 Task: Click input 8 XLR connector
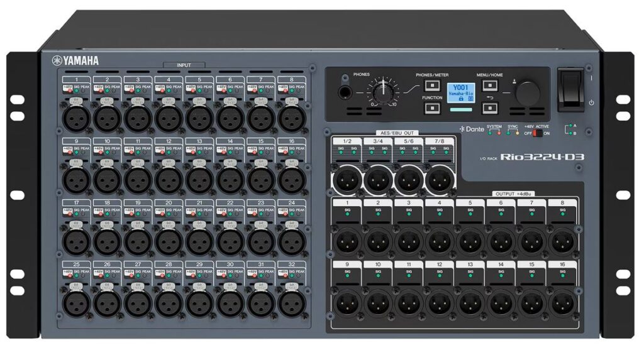292,118
